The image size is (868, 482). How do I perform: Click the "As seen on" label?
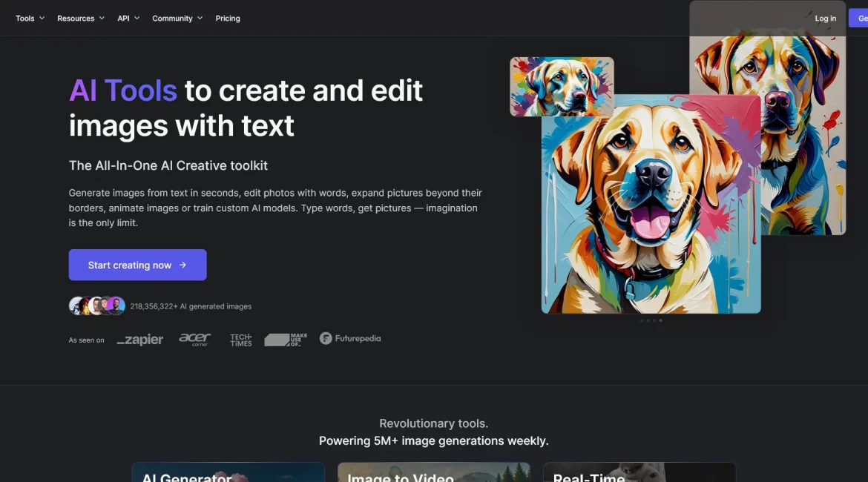pos(86,340)
